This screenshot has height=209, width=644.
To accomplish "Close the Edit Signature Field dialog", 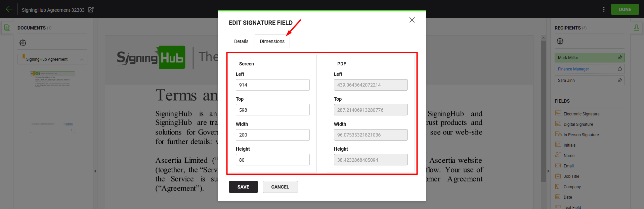I will tap(412, 20).
